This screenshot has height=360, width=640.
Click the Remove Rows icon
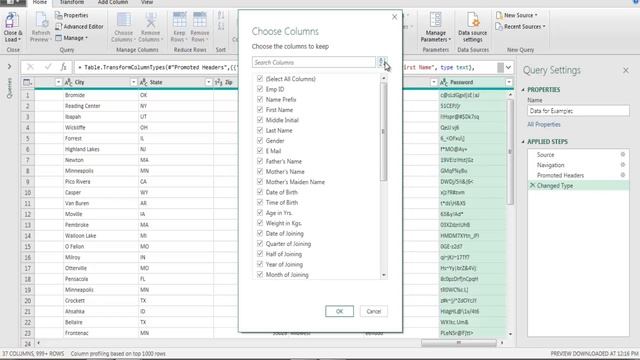200,20
